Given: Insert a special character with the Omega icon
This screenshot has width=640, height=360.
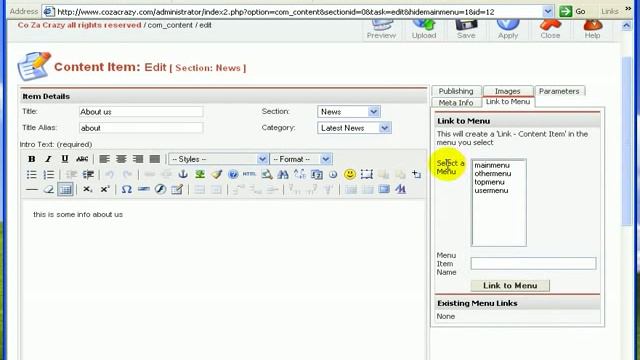Looking at the screenshot, I should click(127, 189).
